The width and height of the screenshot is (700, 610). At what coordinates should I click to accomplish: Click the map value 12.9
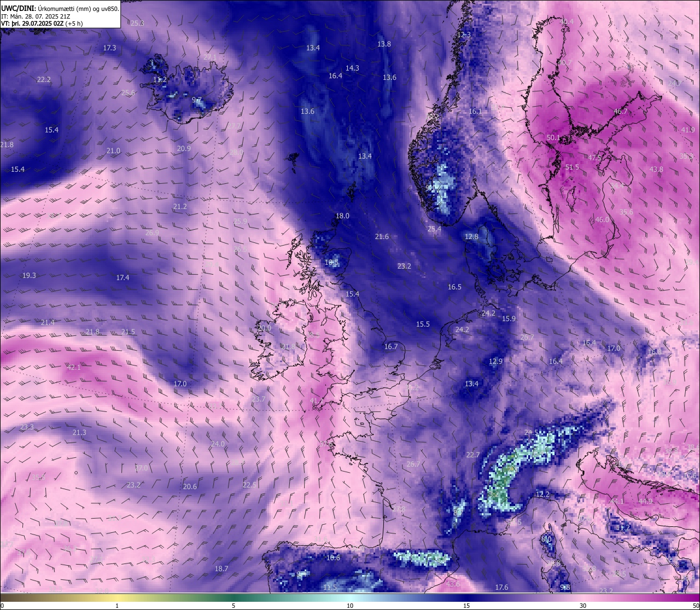tap(495, 362)
